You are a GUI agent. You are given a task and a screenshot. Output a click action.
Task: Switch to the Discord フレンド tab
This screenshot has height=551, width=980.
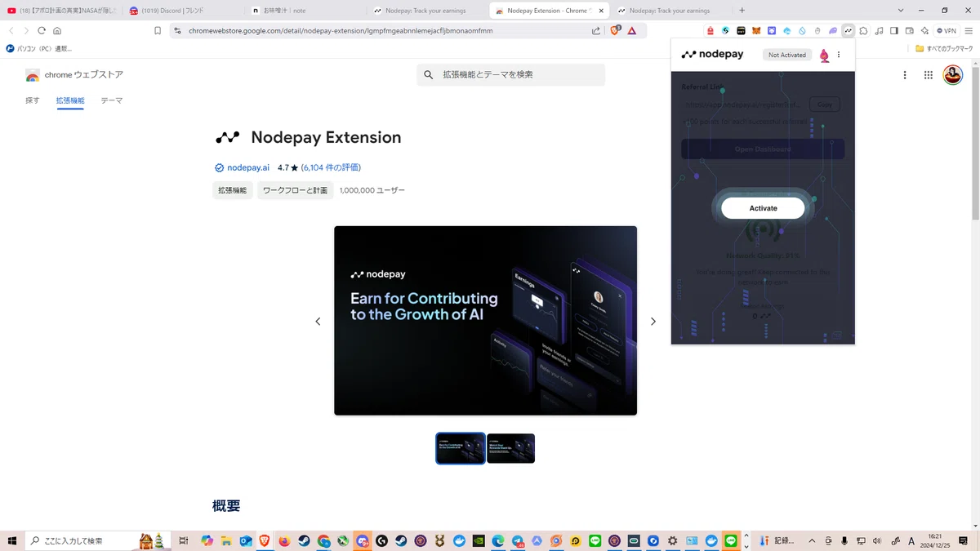[x=184, y=11]
